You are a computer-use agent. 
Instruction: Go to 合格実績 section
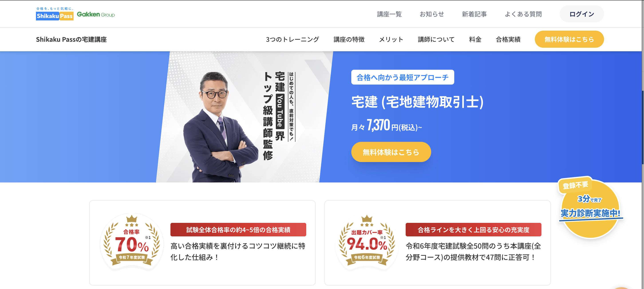coord(508,39)
